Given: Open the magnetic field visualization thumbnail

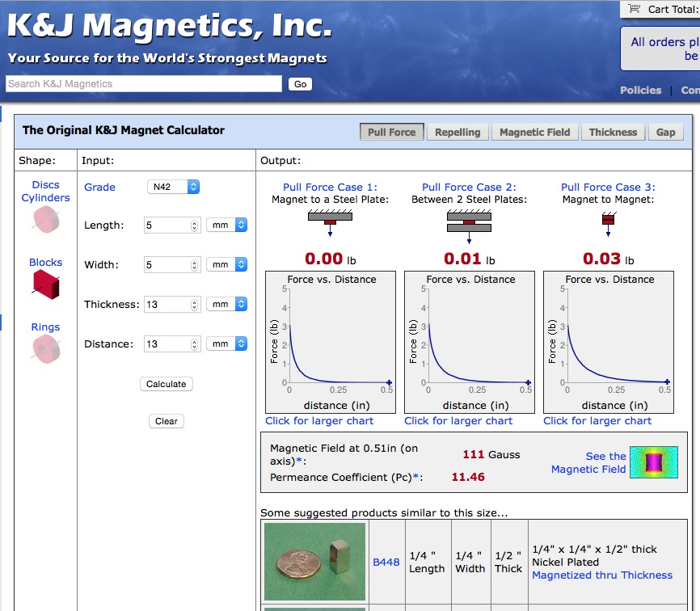Looking at the screenshot, I should pyautogui.click(x=654, y=462).
